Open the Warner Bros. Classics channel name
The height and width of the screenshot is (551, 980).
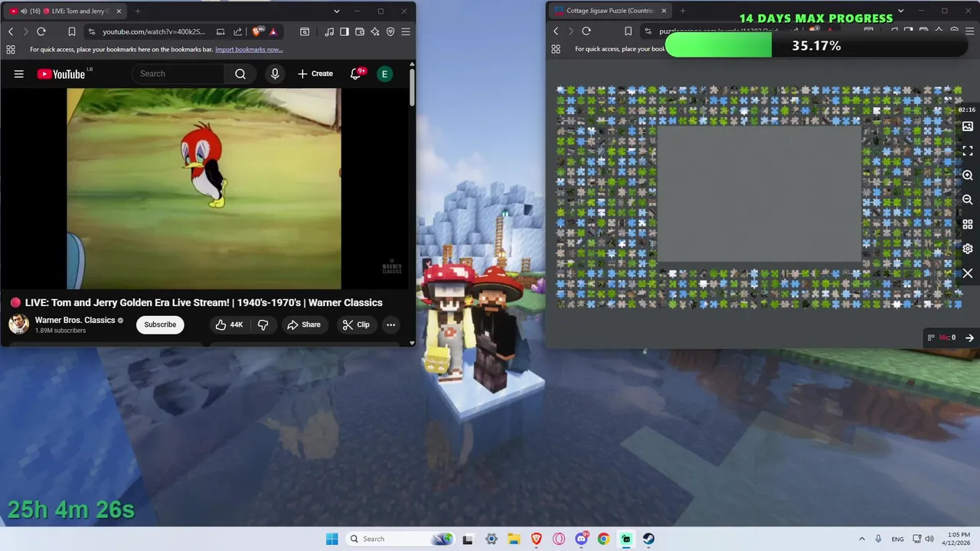(75, 320)
